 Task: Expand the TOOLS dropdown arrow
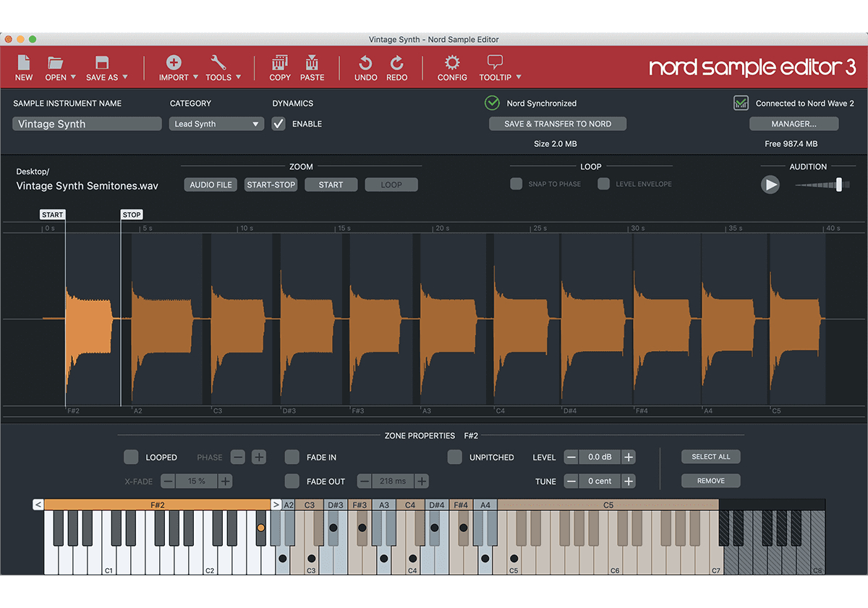[239, 77]
